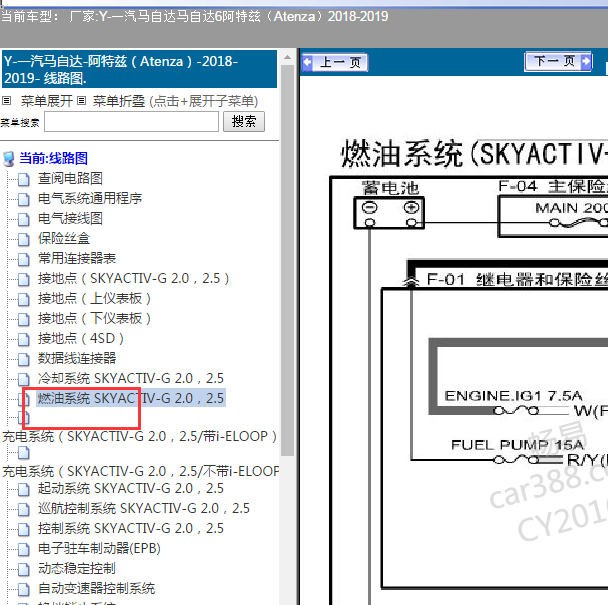The width and height of the screenshot is (608, 605).
Task: Click the 下一页 next page button
Action: [558, 61]
